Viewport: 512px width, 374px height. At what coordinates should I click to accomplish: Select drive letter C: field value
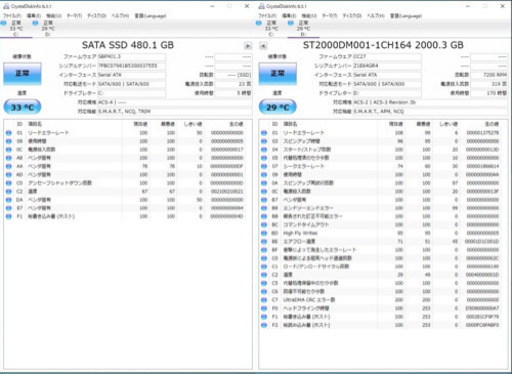click(x=131, y=93)
